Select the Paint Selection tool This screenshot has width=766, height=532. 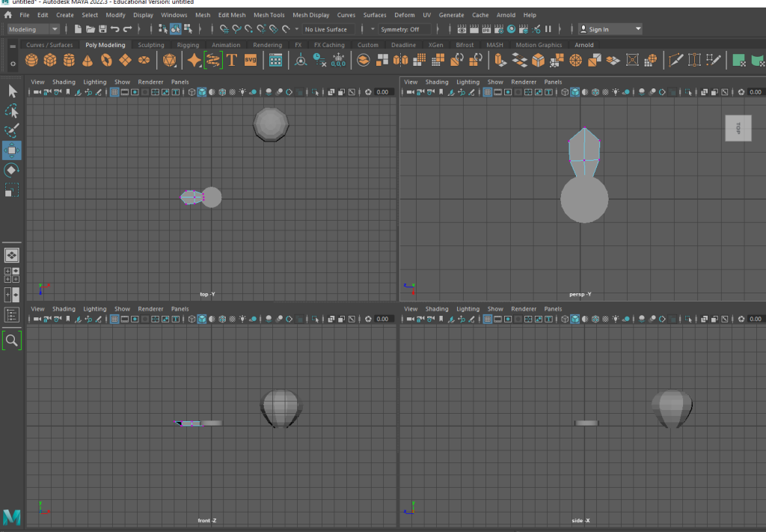(x=12, y=130)
